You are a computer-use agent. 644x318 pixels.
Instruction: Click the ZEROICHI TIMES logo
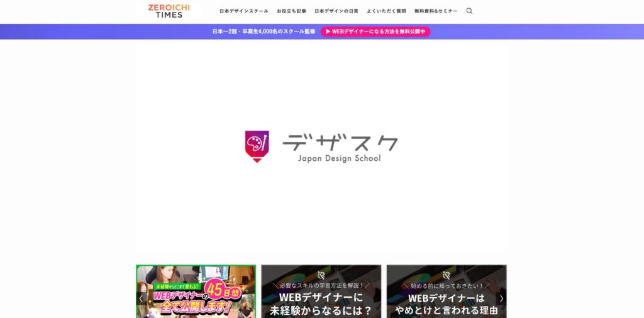(169, 11)
